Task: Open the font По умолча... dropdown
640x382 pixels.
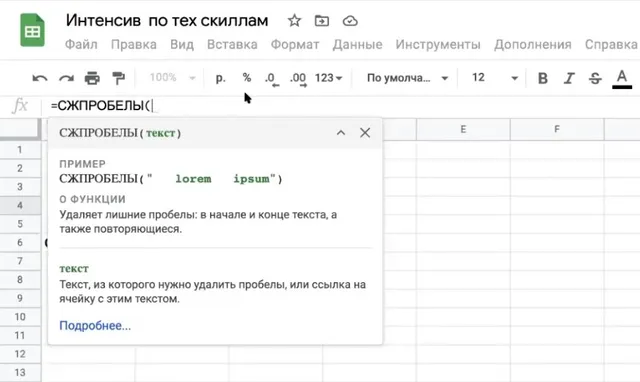Action: (x=407, y=78)
